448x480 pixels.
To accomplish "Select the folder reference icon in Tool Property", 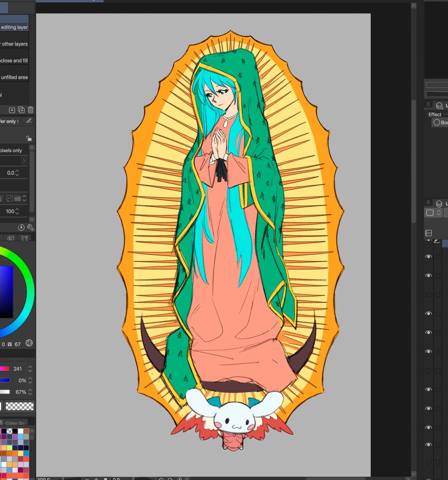I will (17, 198).
